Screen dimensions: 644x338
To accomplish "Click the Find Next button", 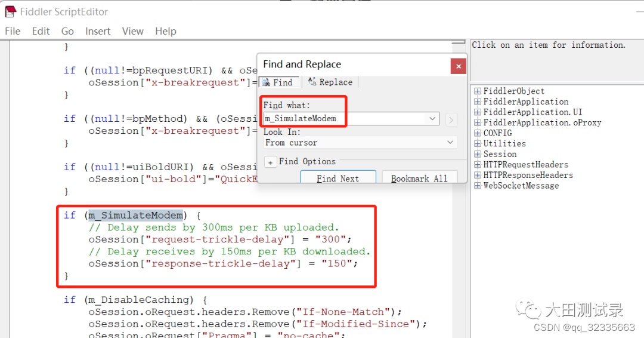I will [338, 177].
